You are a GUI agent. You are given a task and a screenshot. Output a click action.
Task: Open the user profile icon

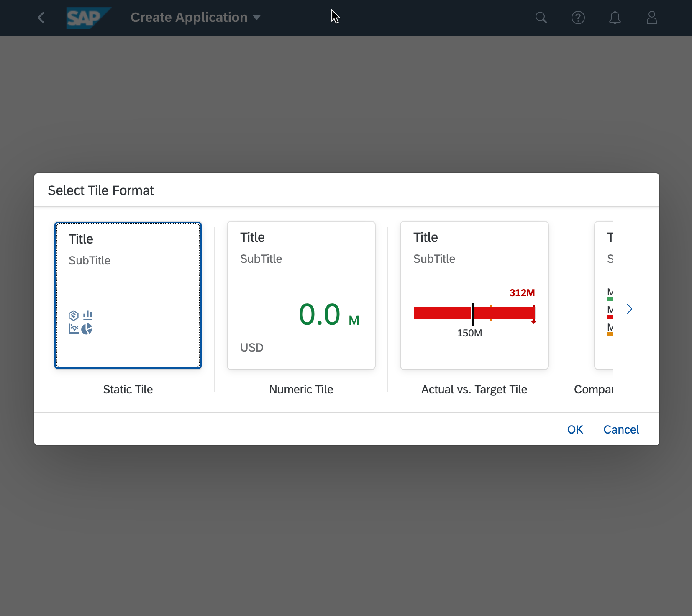click(x=651, y=18)
